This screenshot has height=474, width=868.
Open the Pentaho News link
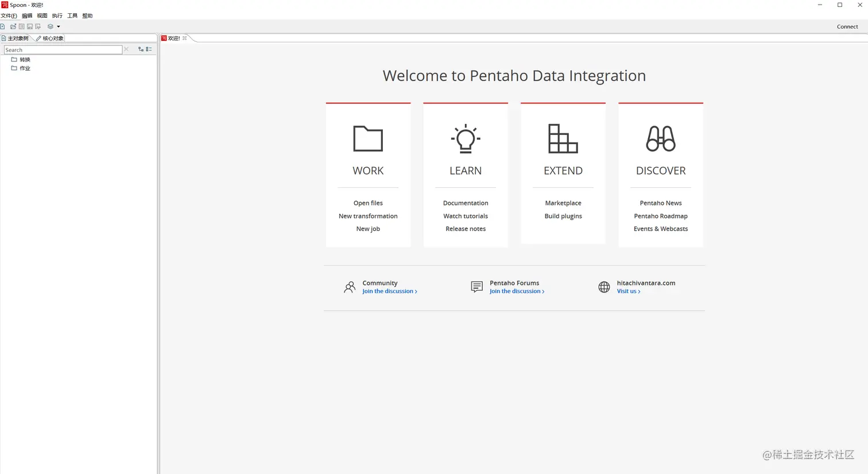(661, 203)
